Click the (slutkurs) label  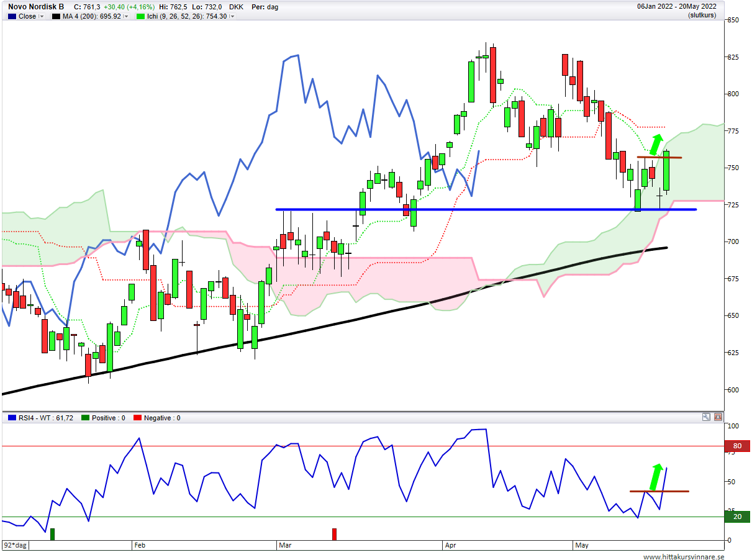(x=702, y=16)
